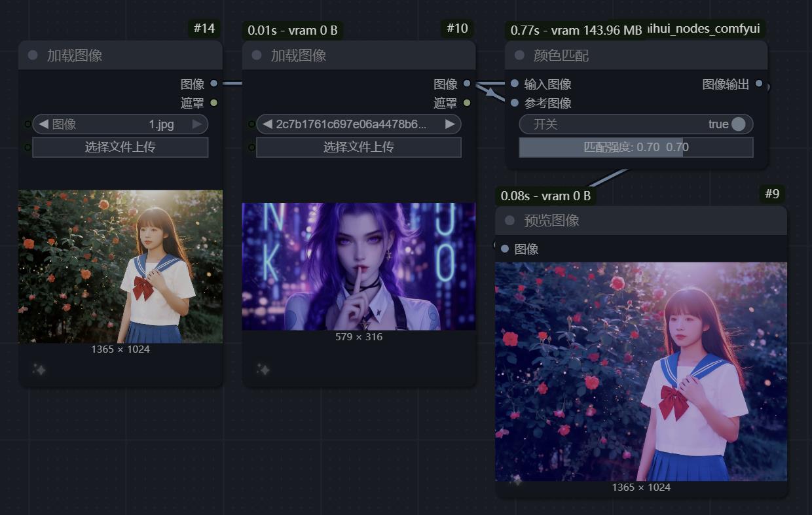Screen dimensions: 812x515
Task: Click the 图像 input port on 预览图像 node
Action: pos(505,249)
